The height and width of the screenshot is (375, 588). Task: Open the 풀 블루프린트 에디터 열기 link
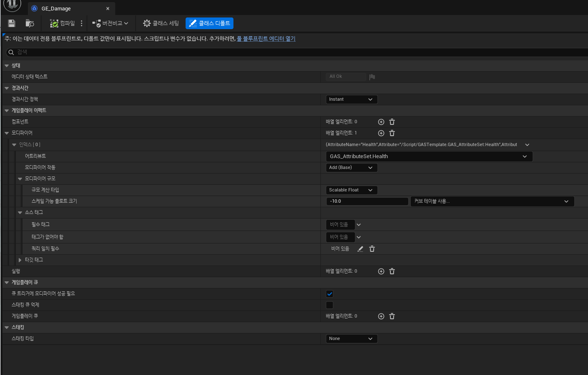(266, 39)
